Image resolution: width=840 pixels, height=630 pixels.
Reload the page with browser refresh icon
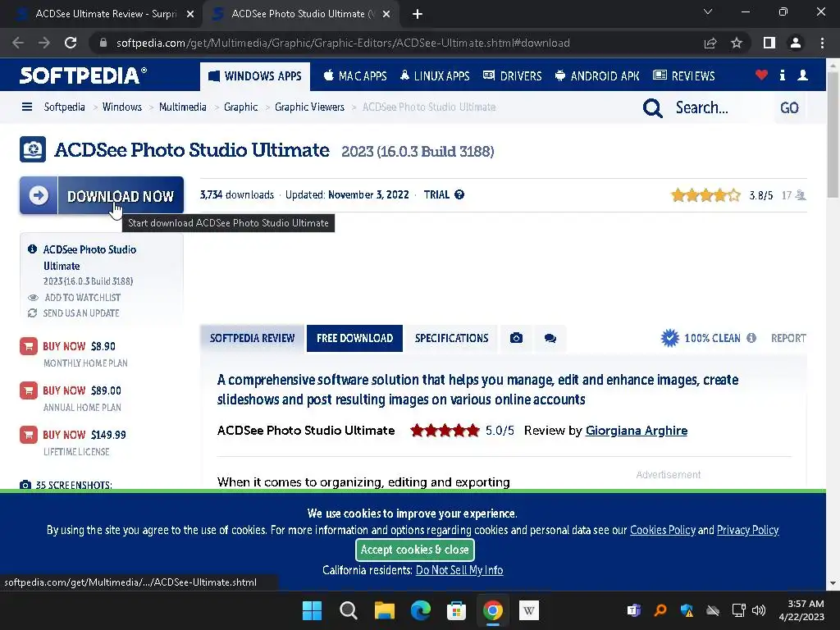pyautogui.click(x=71, y=43)
